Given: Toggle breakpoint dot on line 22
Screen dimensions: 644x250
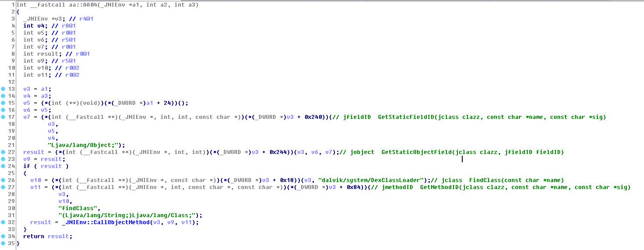Looking at the screenshot, I should [x=3, y=152].
